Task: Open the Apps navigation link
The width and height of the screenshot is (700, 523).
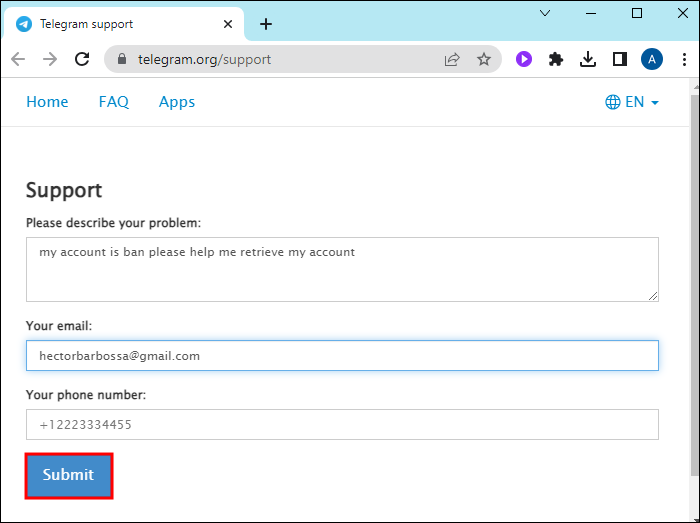Action: point(177,102)
